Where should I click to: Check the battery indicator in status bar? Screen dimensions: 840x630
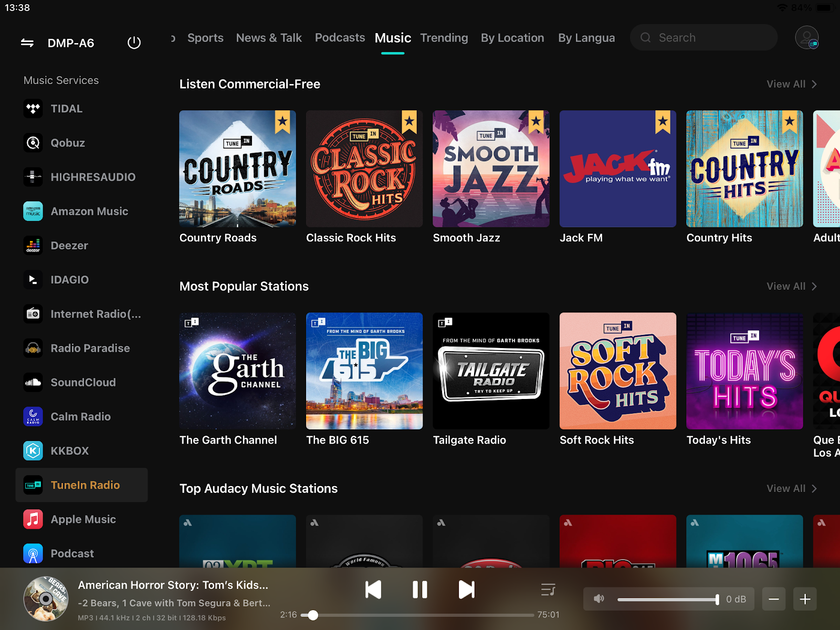[825, 8]
